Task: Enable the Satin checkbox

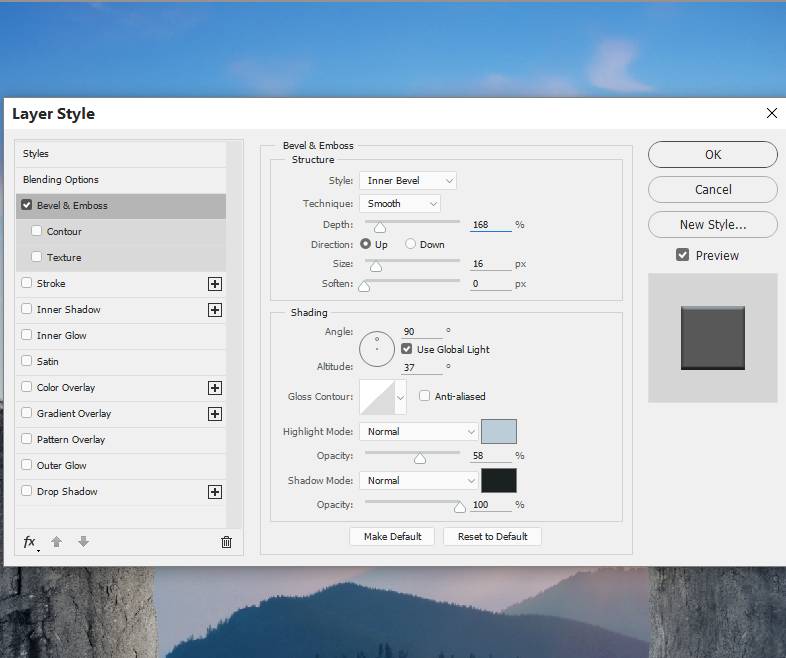Action: pyautogui.click(x=27, y=361)
